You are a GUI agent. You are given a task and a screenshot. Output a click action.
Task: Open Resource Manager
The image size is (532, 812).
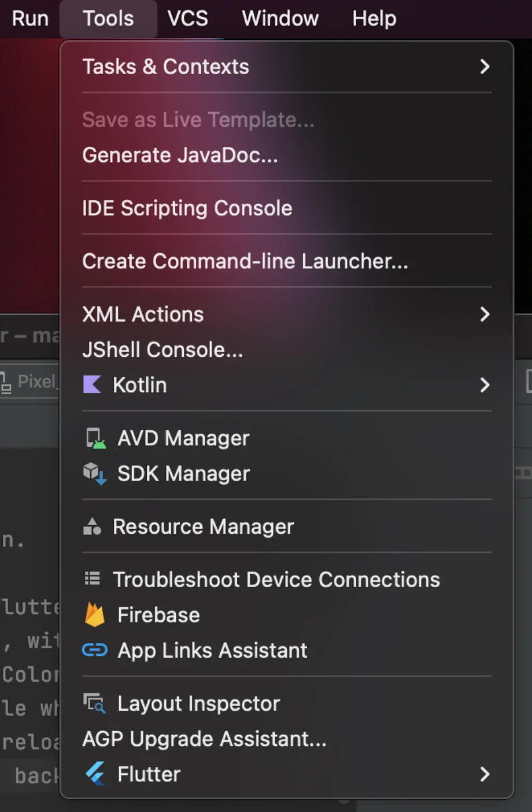pos(287,527)
